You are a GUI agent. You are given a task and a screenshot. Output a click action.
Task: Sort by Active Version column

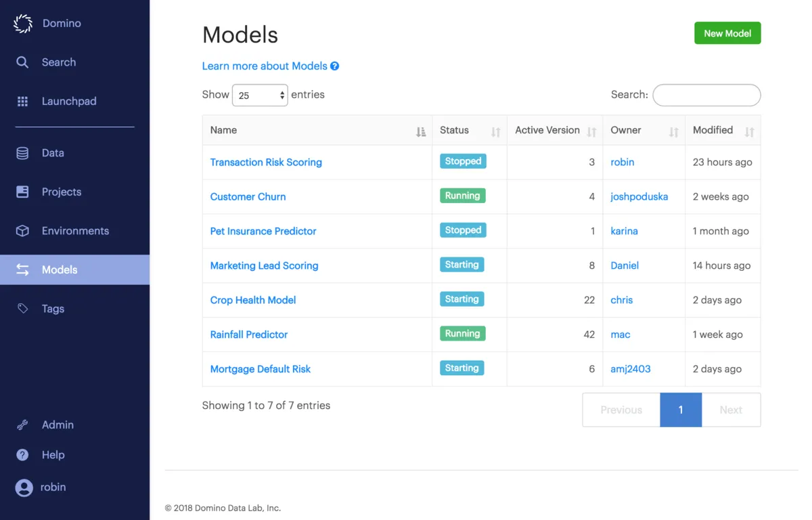(x=591, y=132)
